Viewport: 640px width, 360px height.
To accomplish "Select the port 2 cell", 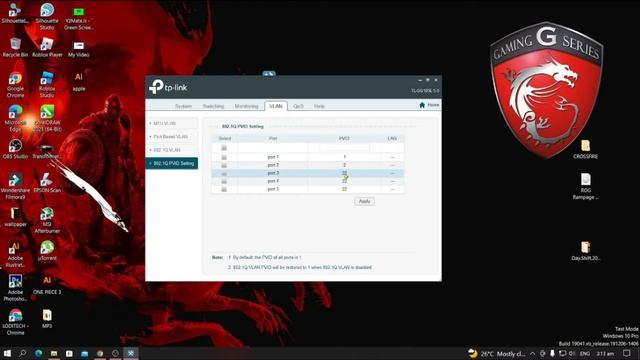I will [x=273, y=165].
